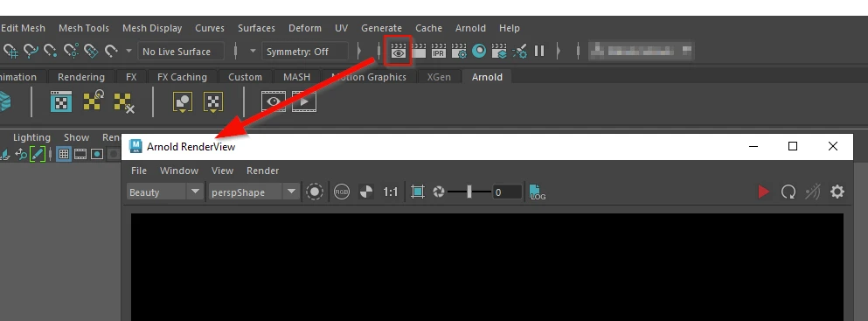This screenshot has height=321, width=868.
Task: Collapse render icons section arrow after pause
Action: click(559, 51)
